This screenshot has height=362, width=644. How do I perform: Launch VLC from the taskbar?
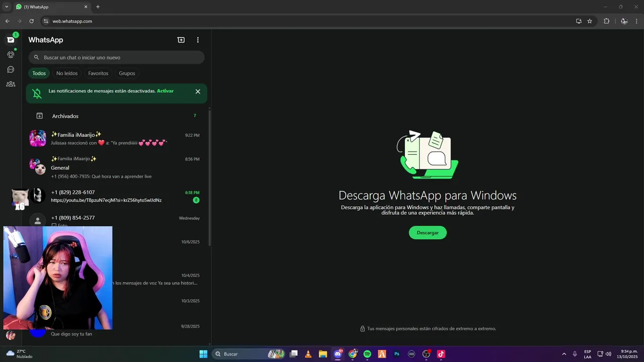pyautogui.click(x=308, y=354)
